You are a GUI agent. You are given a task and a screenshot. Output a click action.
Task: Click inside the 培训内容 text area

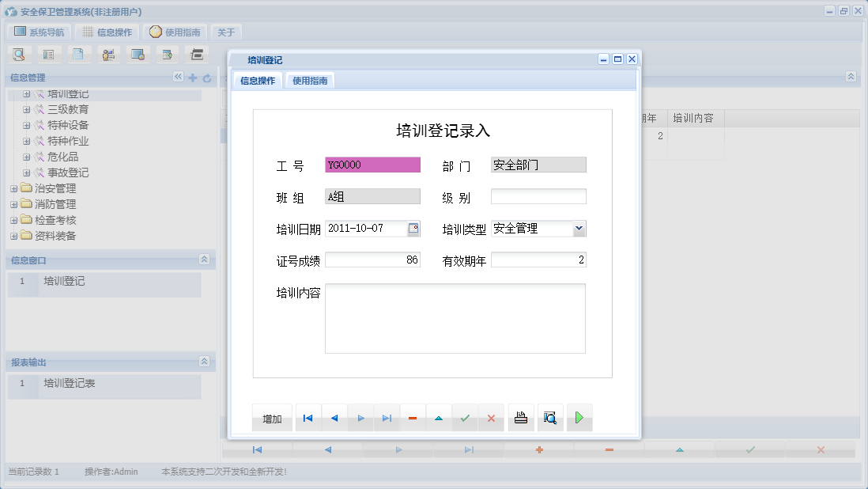(455, 317)
